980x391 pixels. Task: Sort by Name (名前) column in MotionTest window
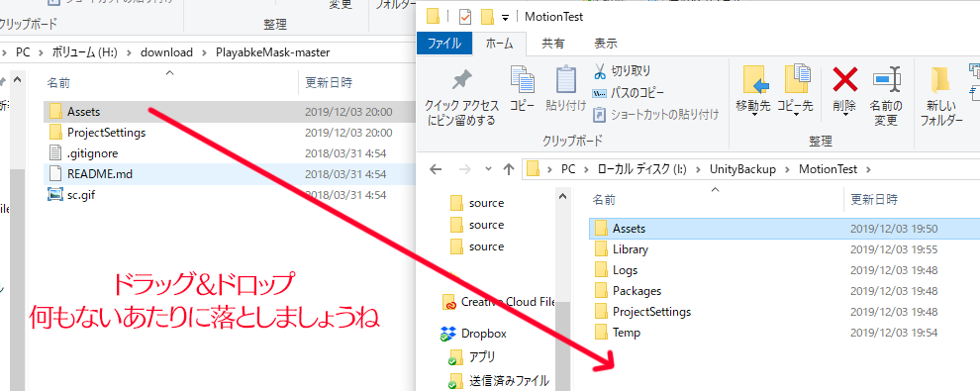click(x=604, y=200)
